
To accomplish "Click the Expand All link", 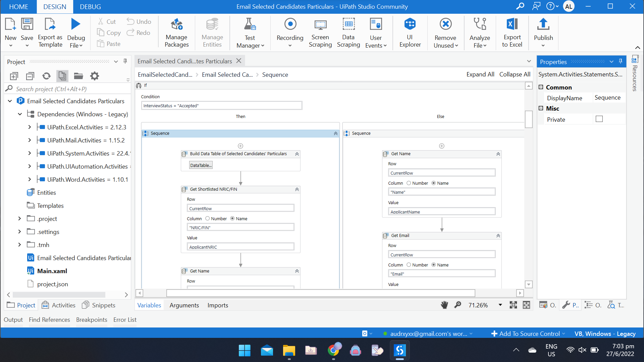I will click(480, 74).
